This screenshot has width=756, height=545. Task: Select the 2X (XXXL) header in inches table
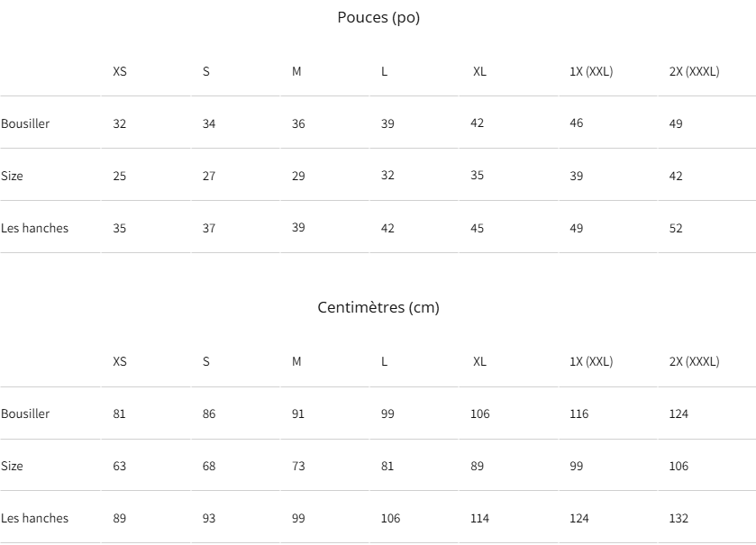[x=694, y=71]
